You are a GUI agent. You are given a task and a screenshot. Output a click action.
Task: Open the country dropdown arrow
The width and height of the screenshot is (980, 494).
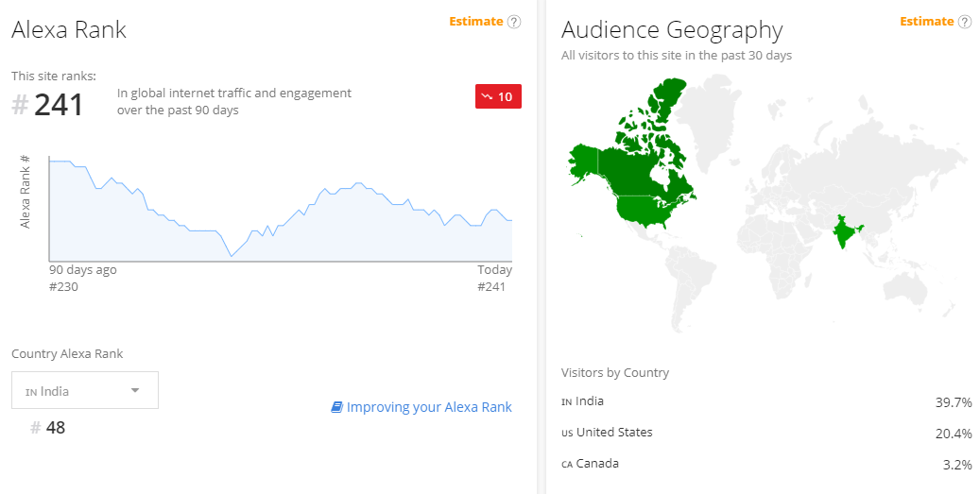point(135,390)
